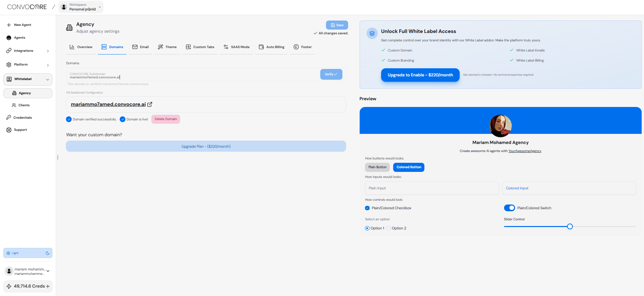Image resolution: width=644 pixels, height=296 pixels.
Task: Open the Overview tab
Action: pyautogui.click(x=81, y=47)
